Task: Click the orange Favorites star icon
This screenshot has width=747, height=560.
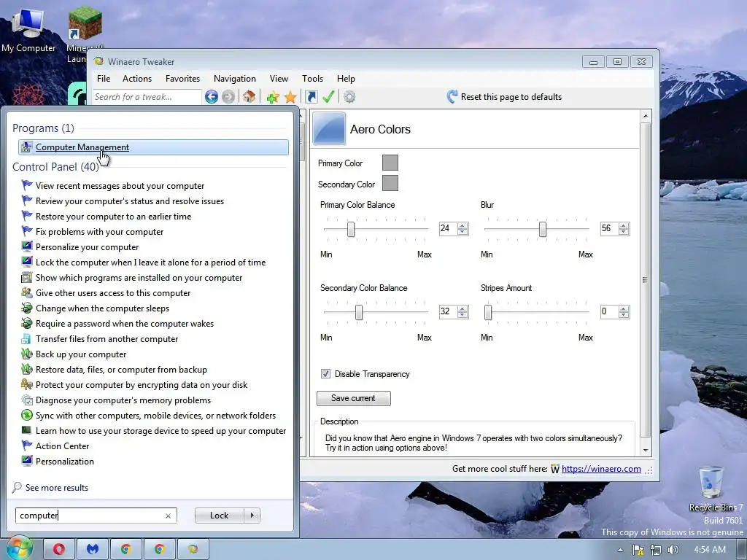Action: tap(290, 97)
